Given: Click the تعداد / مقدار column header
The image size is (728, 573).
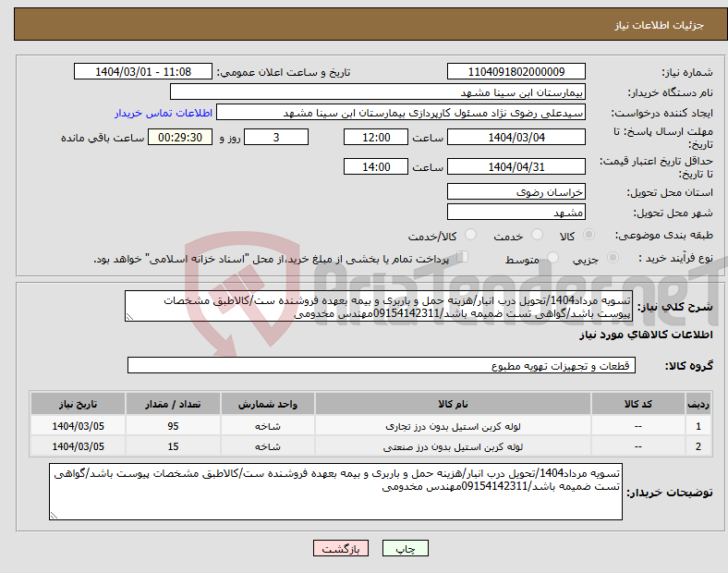Looking at the screenshot, I should tap(173, 404).
